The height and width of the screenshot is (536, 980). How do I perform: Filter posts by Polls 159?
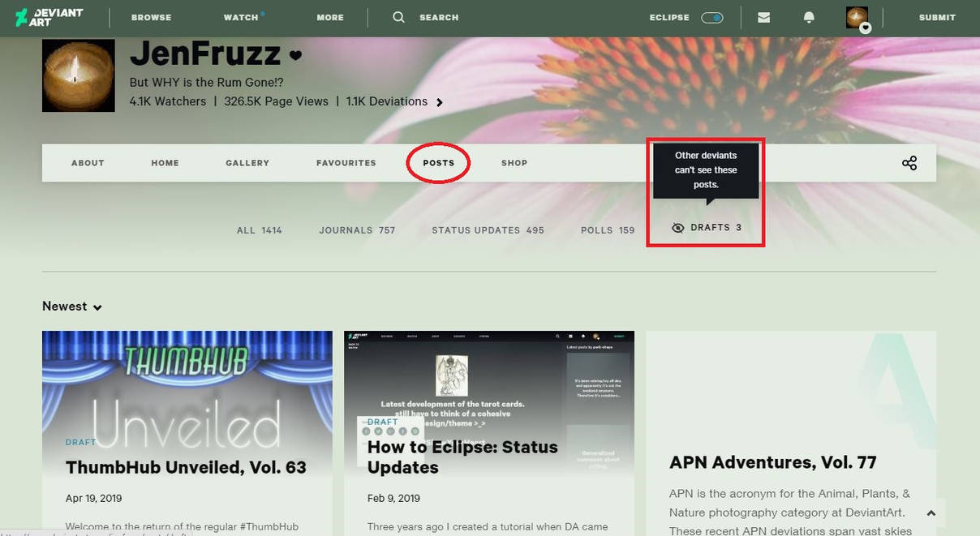point(608,230)
